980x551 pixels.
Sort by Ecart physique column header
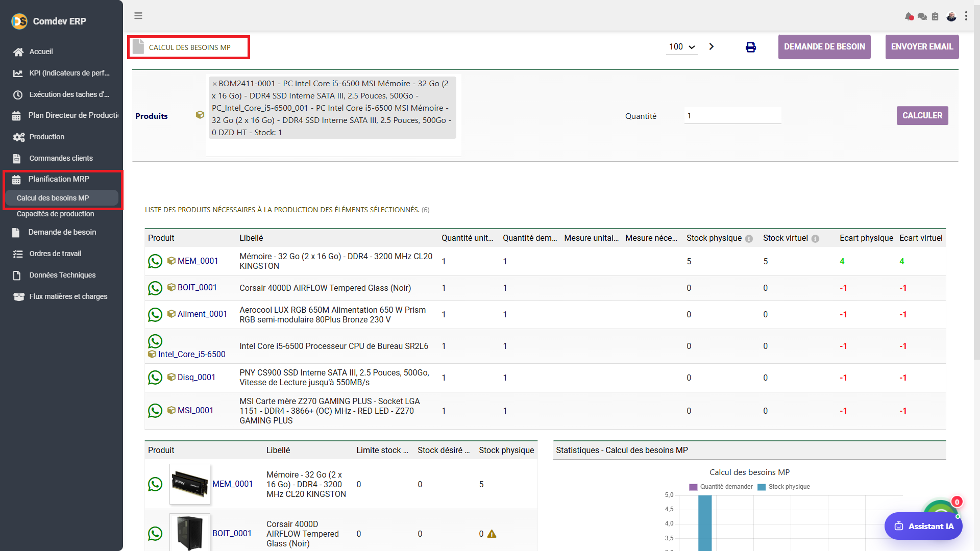[x=866, y=238]
